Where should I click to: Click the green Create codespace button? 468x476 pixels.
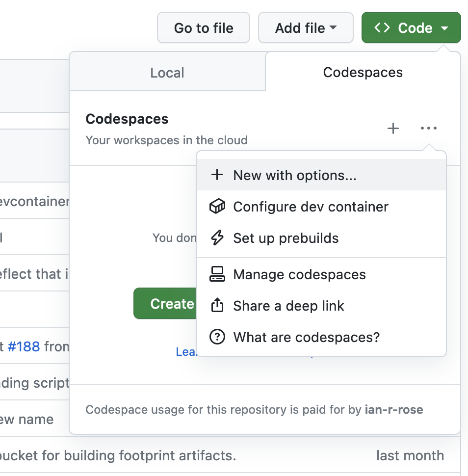[x=165, y=303]
